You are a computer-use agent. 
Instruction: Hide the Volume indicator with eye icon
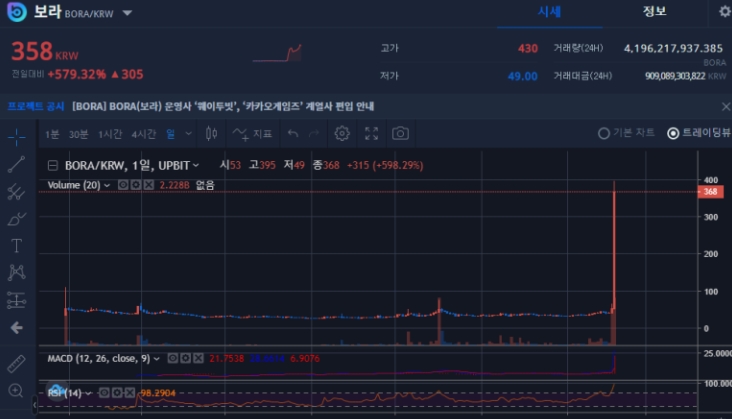point(123,185)
